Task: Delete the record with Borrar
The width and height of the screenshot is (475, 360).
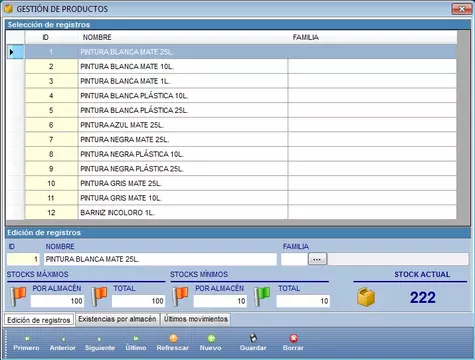Action: [x=293, y=344]
